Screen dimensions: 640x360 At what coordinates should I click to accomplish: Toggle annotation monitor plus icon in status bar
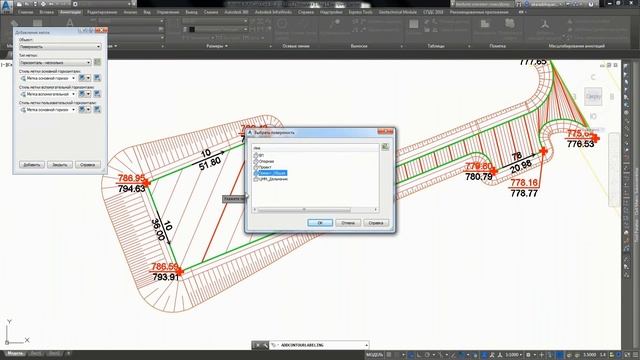(x=542, y=355)
